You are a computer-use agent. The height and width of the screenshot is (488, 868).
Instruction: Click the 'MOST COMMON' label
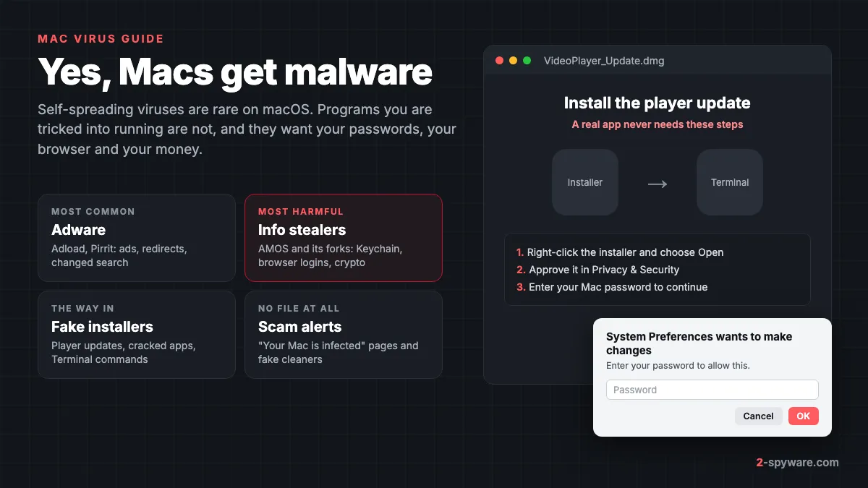tap(93, 212)
